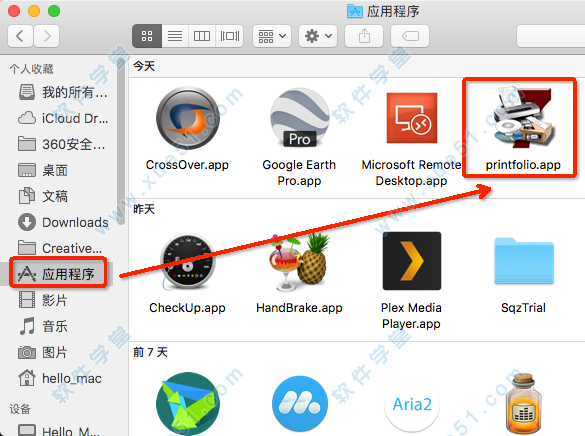This screenshot has height=436, width=585.
Task: Click the Edit Tags button
Action: point(410,36)
